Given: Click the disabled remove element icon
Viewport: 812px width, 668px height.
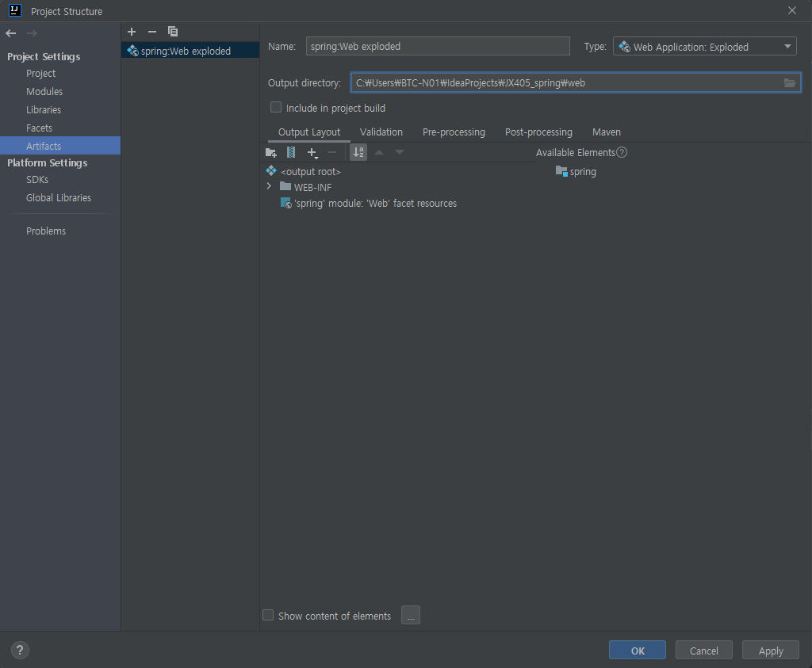Looking at the screenshot, I should tap(332, 152).
